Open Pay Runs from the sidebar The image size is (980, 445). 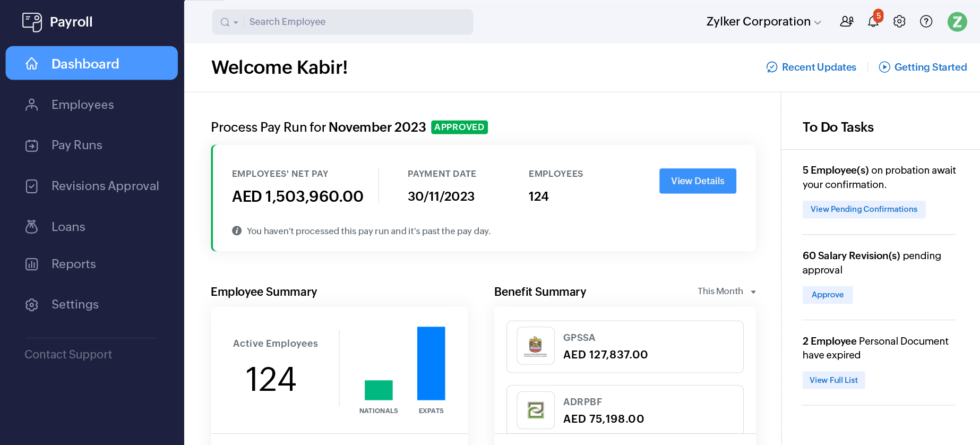76,145
